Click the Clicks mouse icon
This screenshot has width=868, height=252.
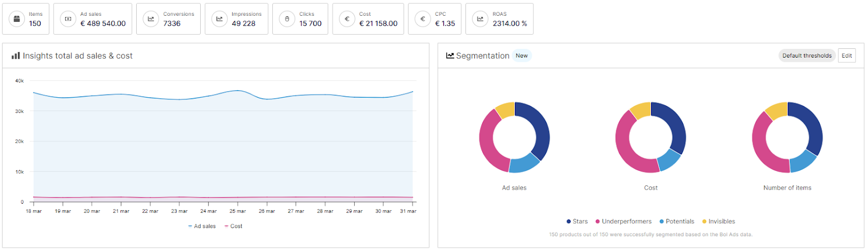287,19
